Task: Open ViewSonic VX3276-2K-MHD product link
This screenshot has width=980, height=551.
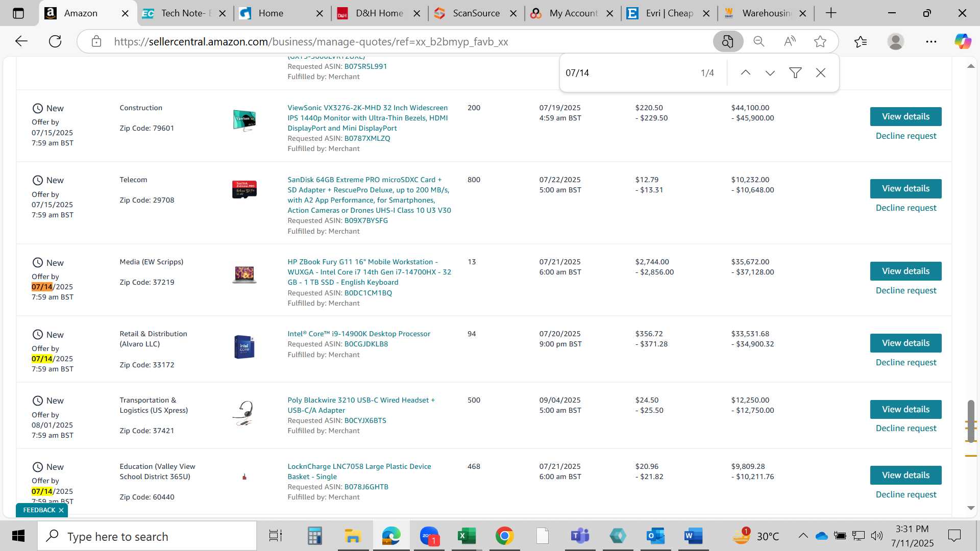Action: click(x=367, y=118)
